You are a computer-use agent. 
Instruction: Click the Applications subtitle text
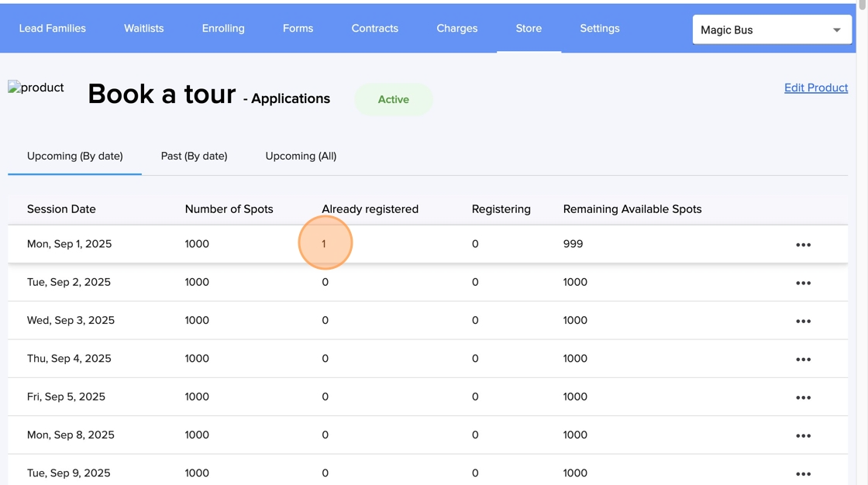[x=291, y=99]
